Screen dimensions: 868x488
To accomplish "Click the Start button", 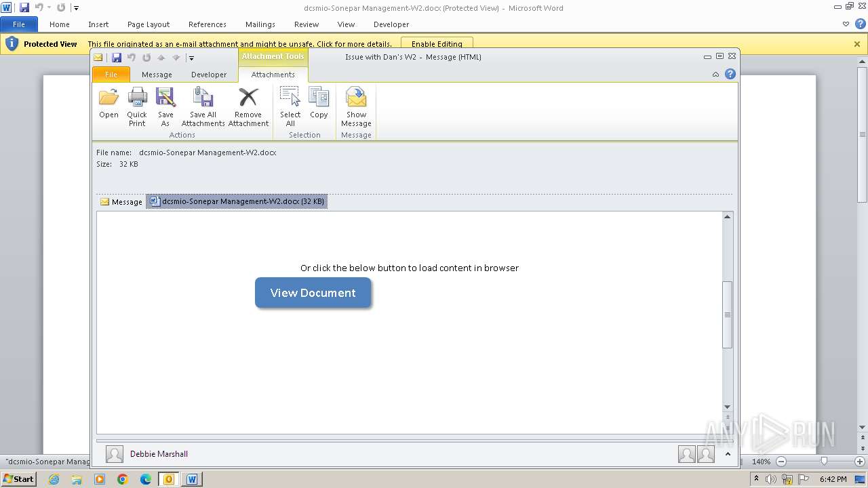I will coord(19,479).
